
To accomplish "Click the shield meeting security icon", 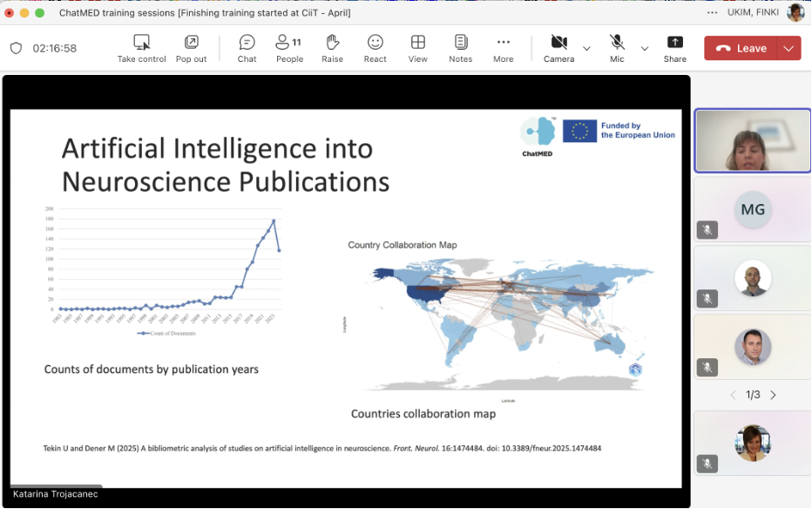I will (16, 49).
